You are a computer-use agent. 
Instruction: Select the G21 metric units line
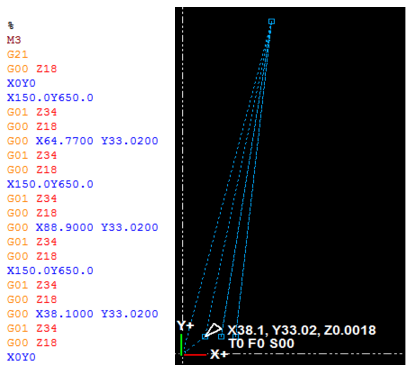point(17,54)
